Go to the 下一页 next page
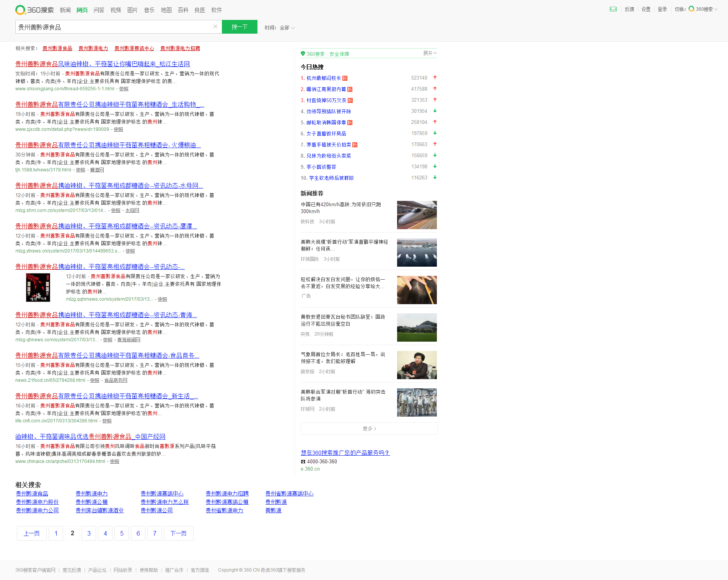This screenshot has height=580, width=728. click(179, 533)
